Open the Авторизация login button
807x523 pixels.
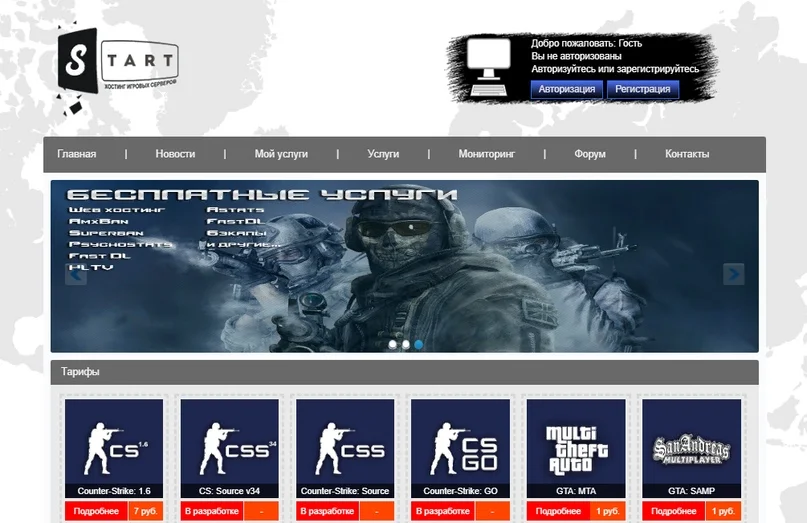pos(567,89)
